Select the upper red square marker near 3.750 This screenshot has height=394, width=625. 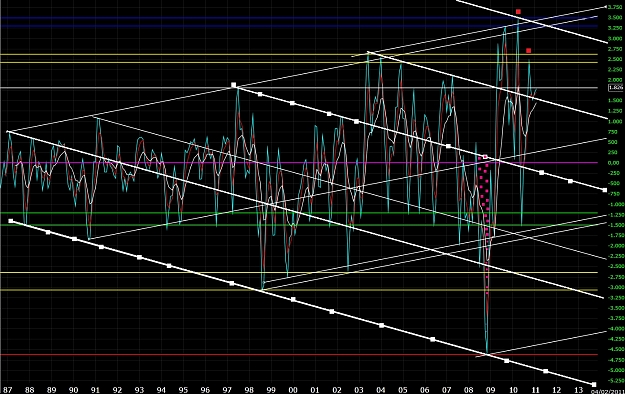point(518,12)
